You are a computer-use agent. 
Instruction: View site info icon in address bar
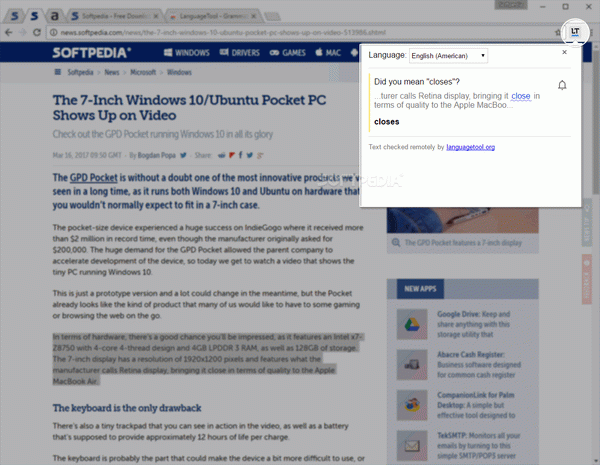(x=54, y=33)
